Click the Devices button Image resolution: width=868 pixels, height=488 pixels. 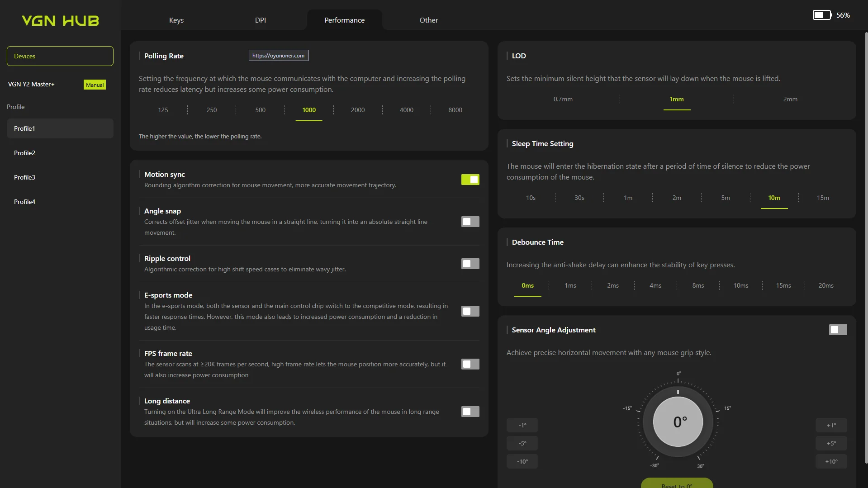tap(60, 56)
